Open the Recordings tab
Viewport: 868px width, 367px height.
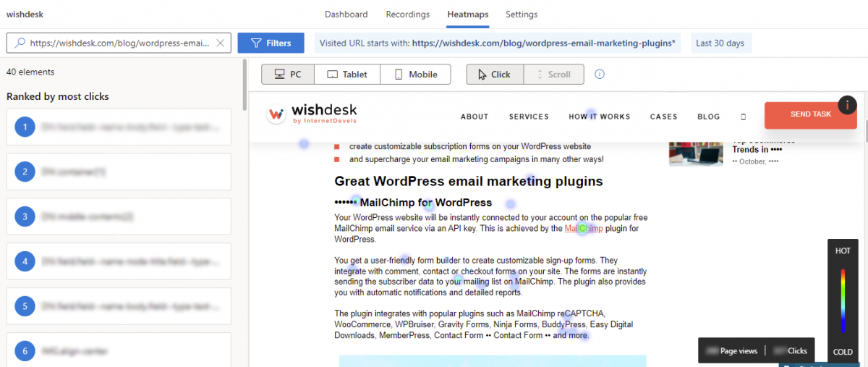coord(408,14)
